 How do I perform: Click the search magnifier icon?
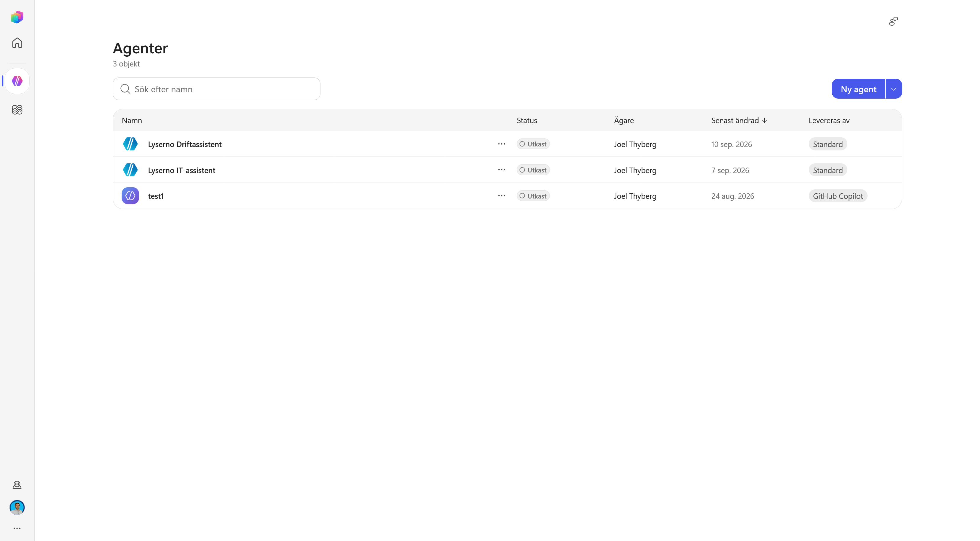125,89
